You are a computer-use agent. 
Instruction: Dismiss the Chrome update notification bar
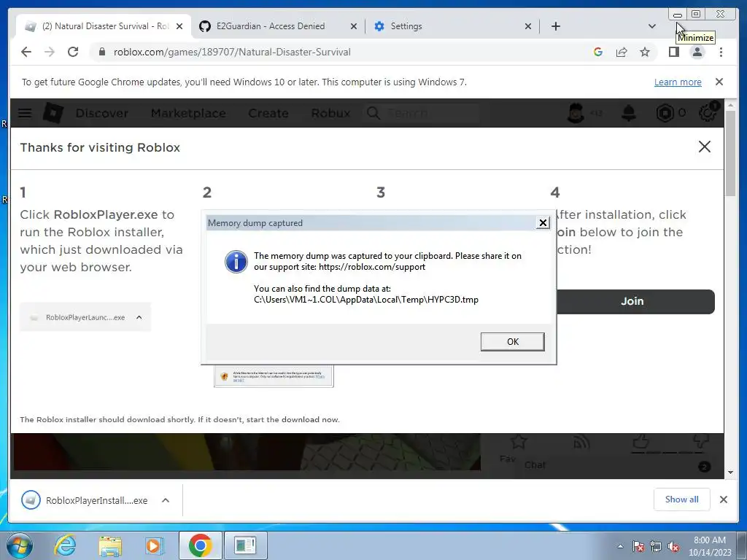[719, 82]
